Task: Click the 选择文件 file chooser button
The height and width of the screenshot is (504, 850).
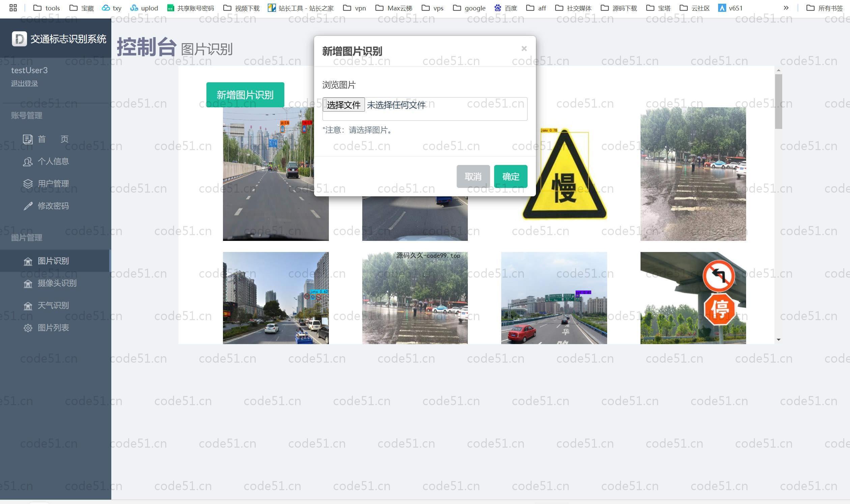Action: click(x=344, y=105)
